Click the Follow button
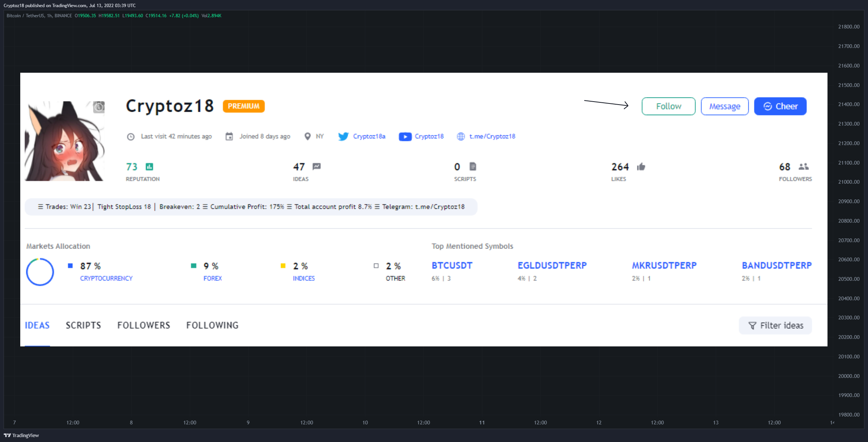 (668, 106)
